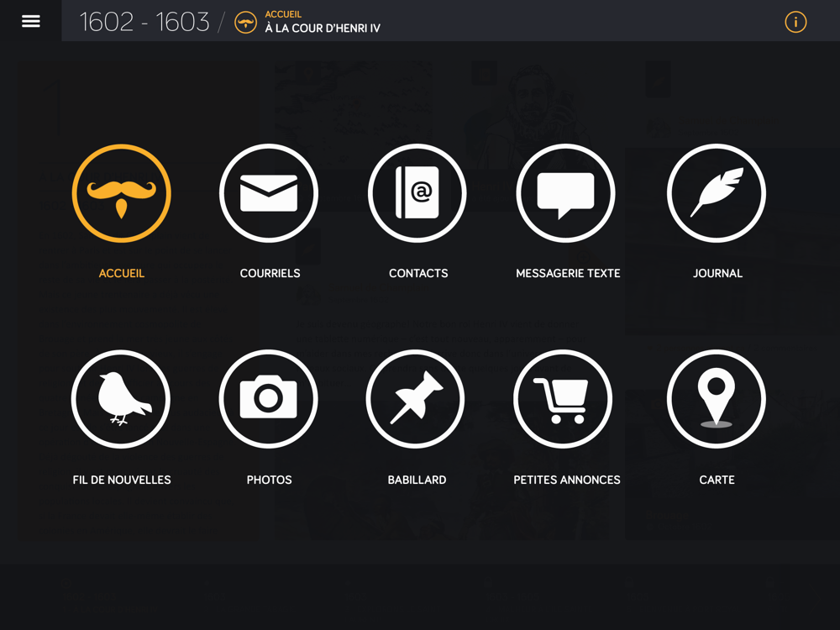Screen dimensions: 840x630
Task: Click the BABILLARD label
Action: (417, 480)
